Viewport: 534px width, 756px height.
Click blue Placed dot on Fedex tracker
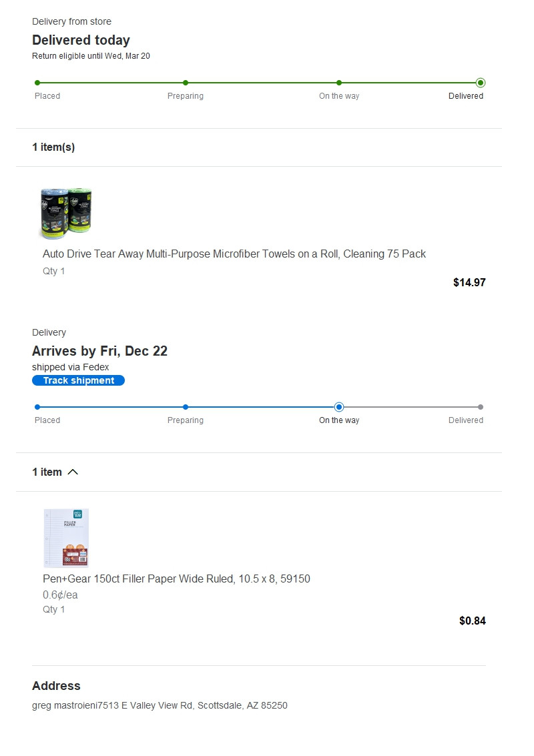coord(37,407)
